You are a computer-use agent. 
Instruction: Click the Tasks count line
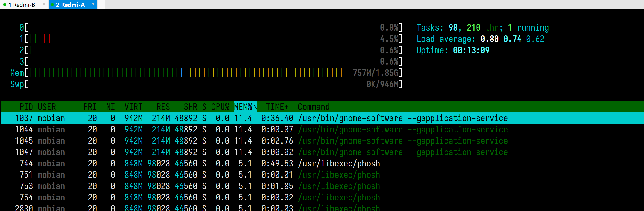[483, 27]
